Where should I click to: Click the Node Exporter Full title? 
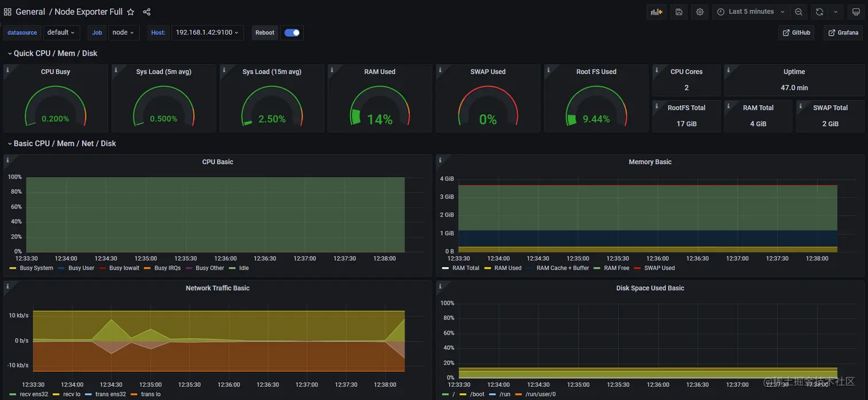click(88, 12)
